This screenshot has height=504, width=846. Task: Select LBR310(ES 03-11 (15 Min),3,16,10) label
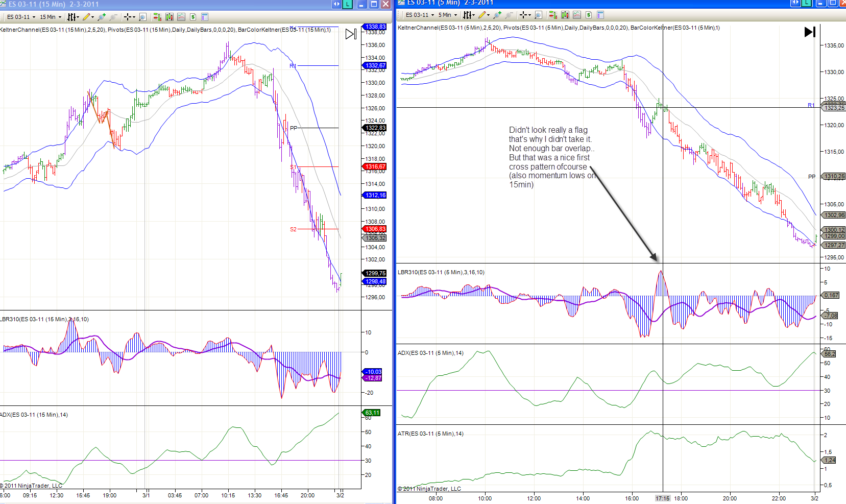tap(44, 319)
